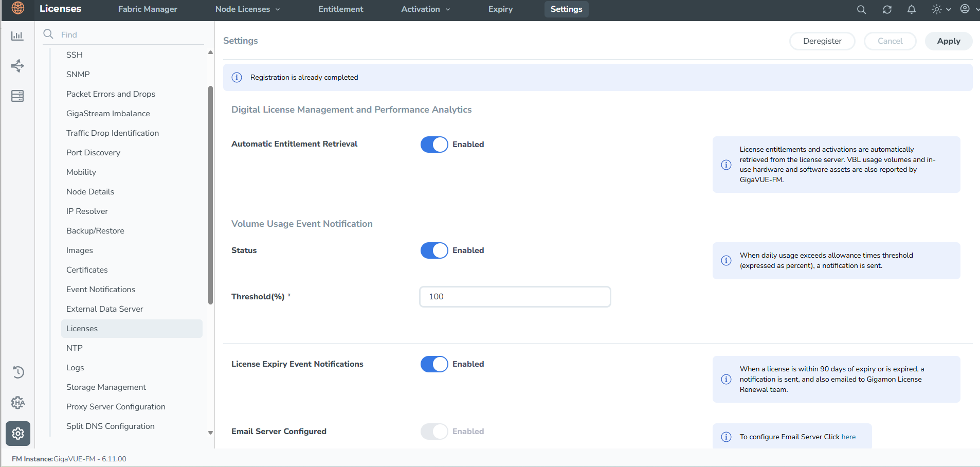Click the Deregister button
The image size is (980, 467).
pos(822,41)
